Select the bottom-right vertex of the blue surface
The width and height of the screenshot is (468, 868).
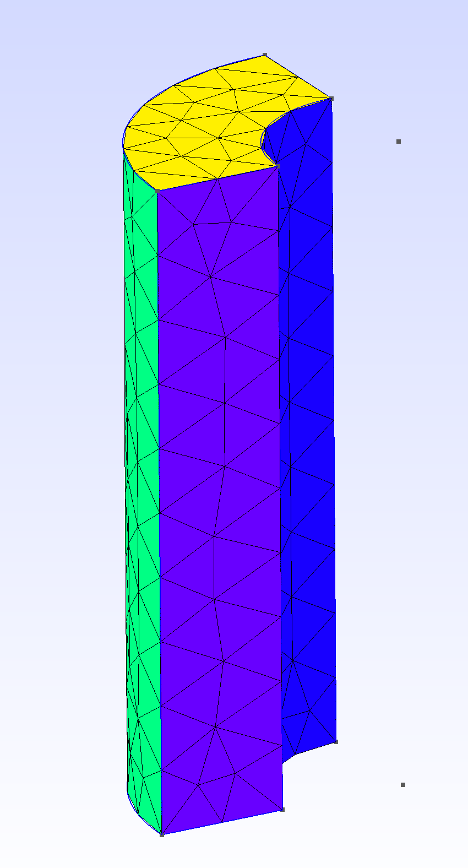[336, 742]
